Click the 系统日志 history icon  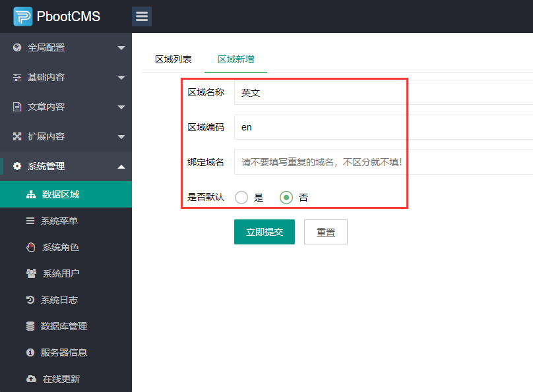pyautogui.click(x=29, y=300)
